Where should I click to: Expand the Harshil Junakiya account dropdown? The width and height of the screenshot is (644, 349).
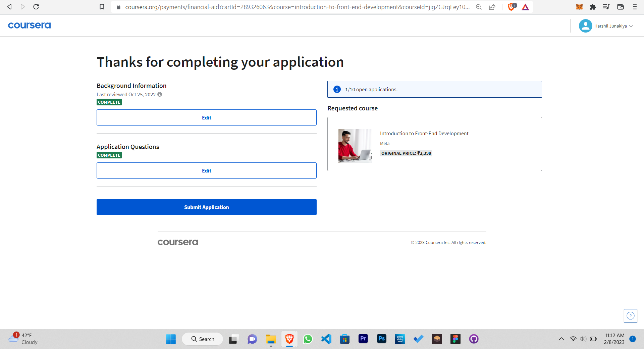[x=606, y=26]
